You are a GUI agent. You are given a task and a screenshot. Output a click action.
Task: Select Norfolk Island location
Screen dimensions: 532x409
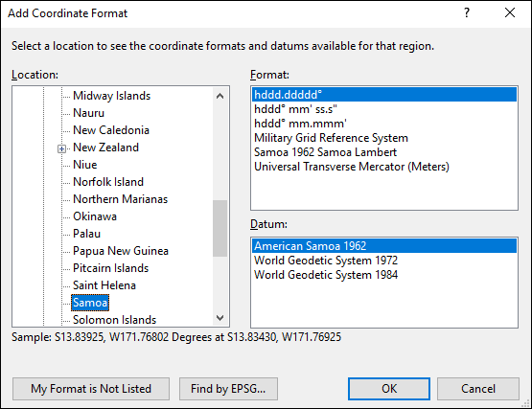pos(108,182)
